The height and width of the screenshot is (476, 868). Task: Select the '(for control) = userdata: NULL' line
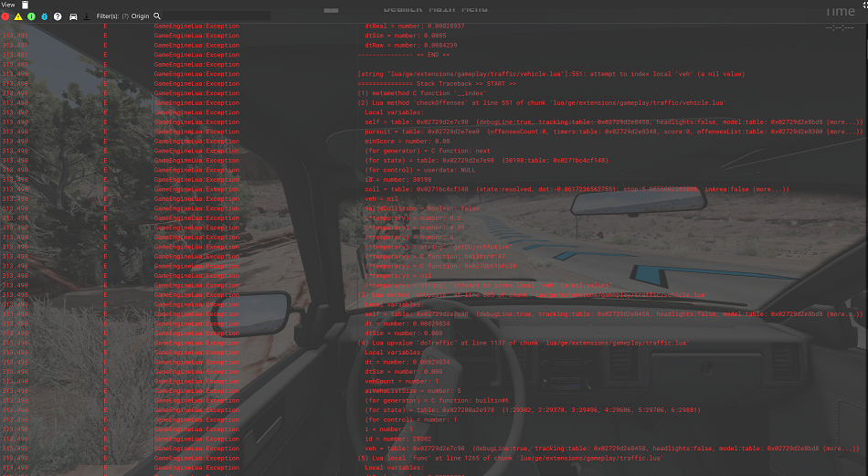tap(419, 171)
